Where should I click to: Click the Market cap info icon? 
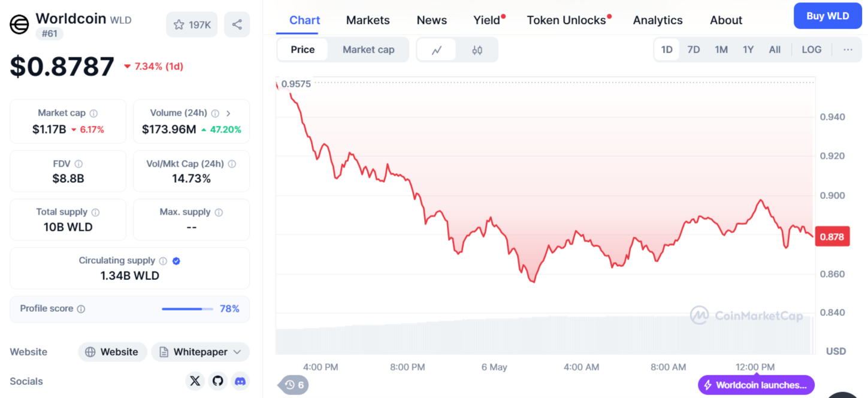pos(93,113)
